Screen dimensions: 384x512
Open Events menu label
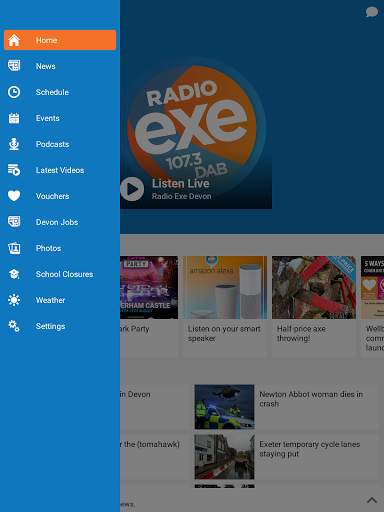tap(48, 118)
